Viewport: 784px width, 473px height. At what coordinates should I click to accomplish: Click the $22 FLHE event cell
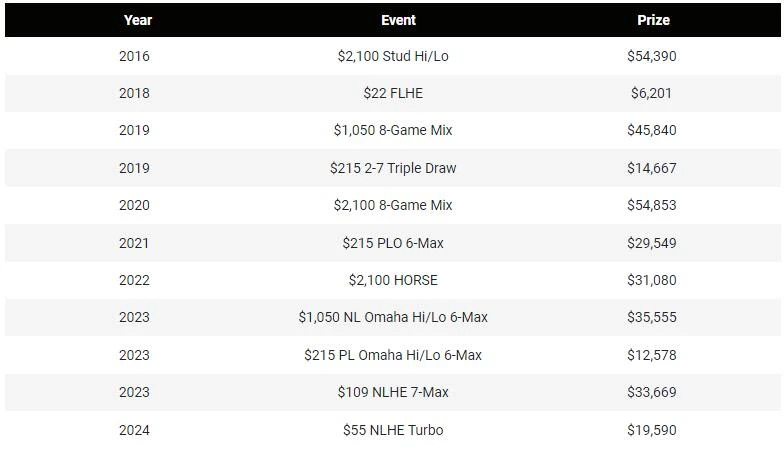[393, 93]
